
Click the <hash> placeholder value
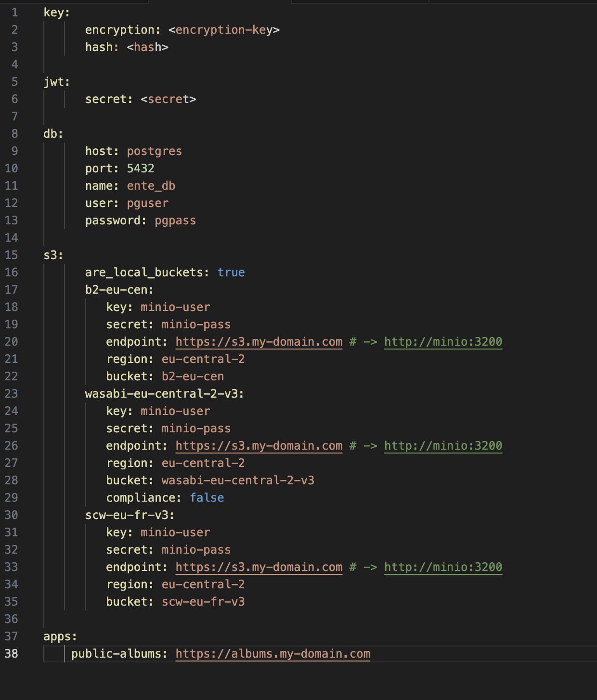click(147, 47)
